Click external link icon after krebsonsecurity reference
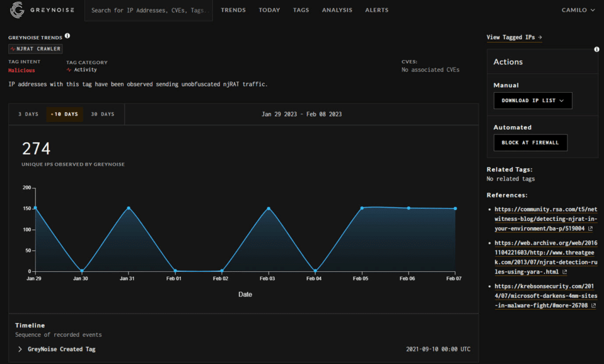Screen dimensions: 604x364 [593, 306]
